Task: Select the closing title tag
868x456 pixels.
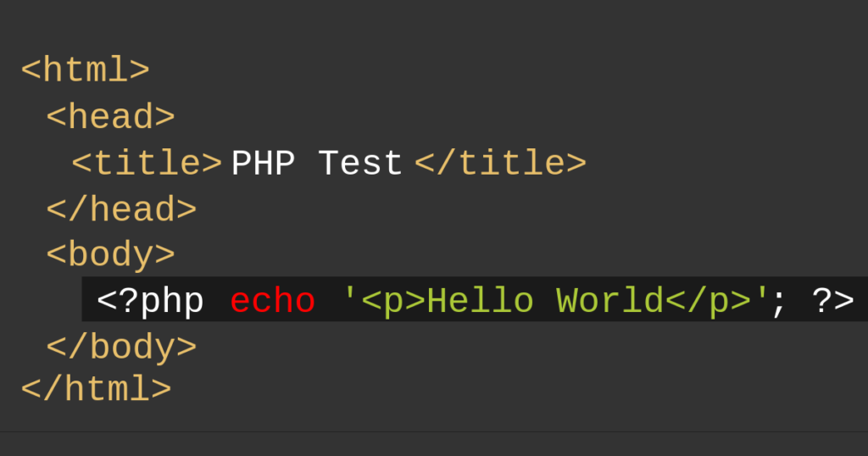Action: [x=500, y=163]
